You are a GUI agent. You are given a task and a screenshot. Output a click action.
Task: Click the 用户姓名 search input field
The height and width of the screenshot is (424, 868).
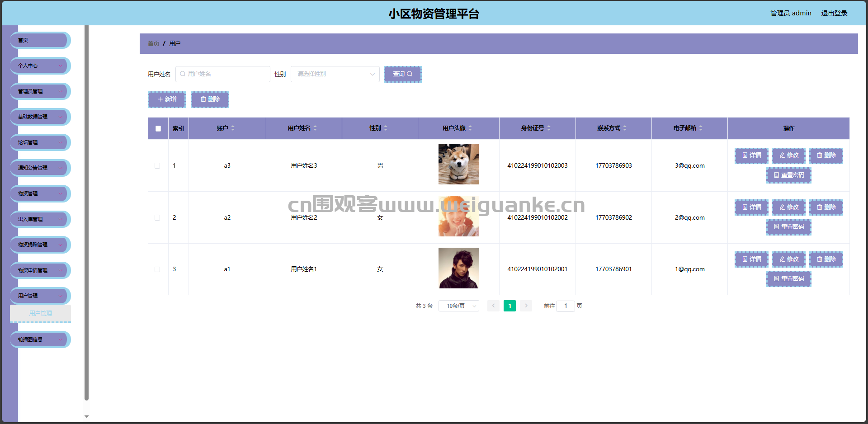pyautogui.click(x=223, y=74)
